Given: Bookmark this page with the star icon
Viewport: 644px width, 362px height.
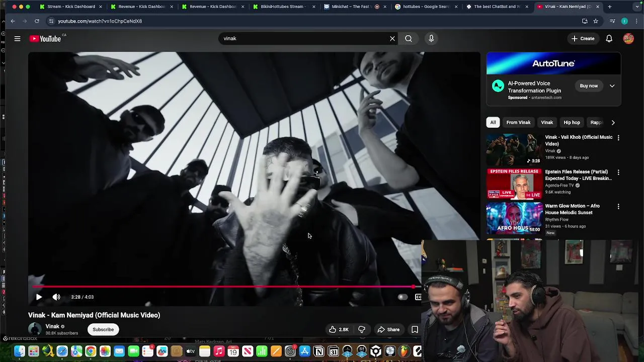Looking at the screenshot, I should [x=596, y=21].
